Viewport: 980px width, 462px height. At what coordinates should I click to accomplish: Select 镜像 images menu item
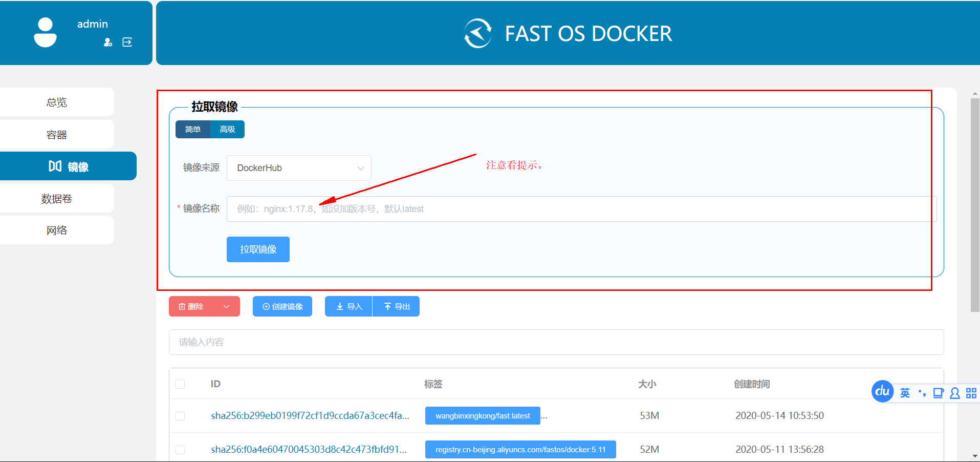pos(68,166)
